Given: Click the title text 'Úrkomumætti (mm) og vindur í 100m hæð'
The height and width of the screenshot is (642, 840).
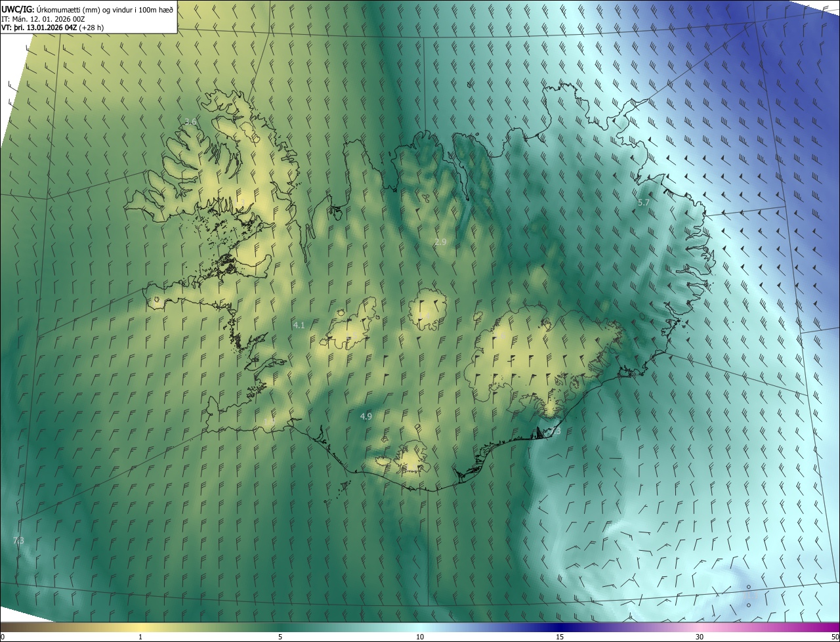Looking at the screenshot, I should pyautogui.click(x=106, y=9).
